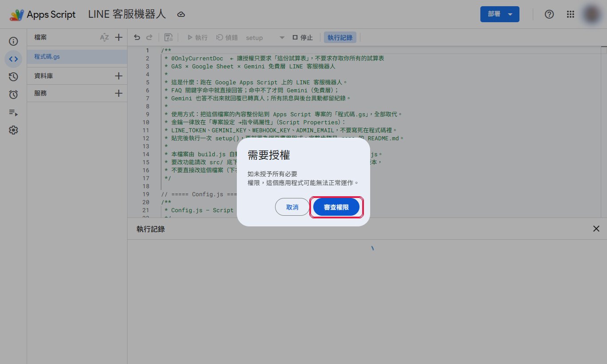The height and width of the screenshot is (364, 607).
Task: Sort files with the AZ icon
Action: [104, 38]
